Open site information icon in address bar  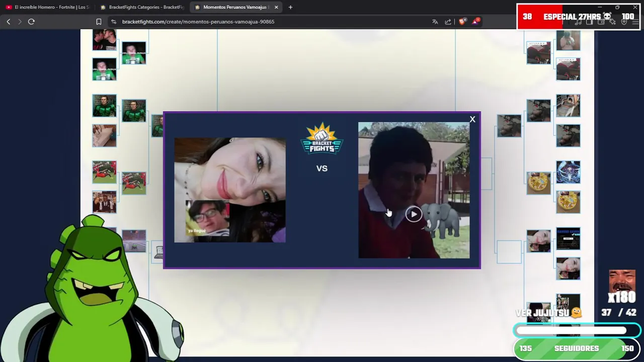(x=114, y=22)
